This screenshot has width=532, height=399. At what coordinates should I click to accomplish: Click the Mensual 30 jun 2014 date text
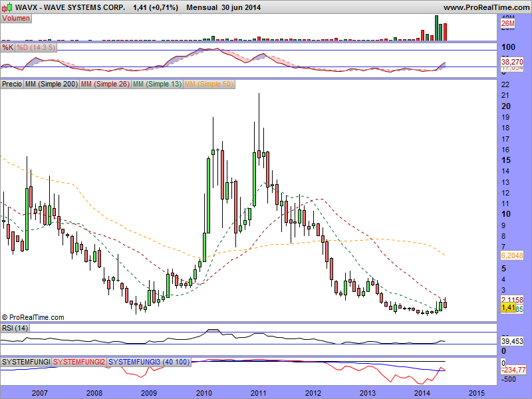[223, 7]
